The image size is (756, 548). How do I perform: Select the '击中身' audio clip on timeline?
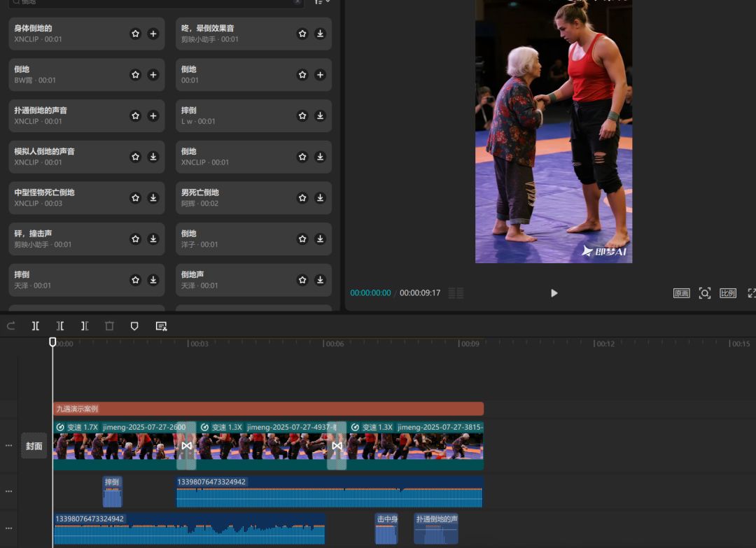[386, 529]
